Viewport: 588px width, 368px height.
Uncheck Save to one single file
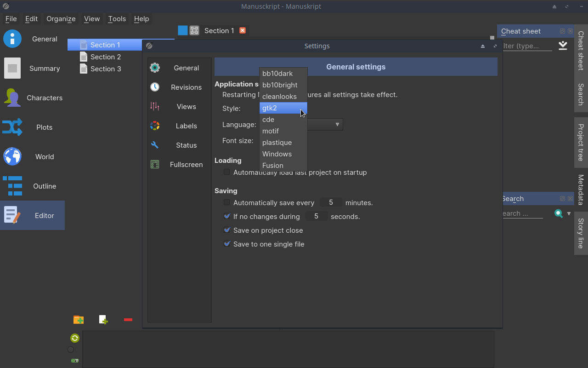pos(226,244)
